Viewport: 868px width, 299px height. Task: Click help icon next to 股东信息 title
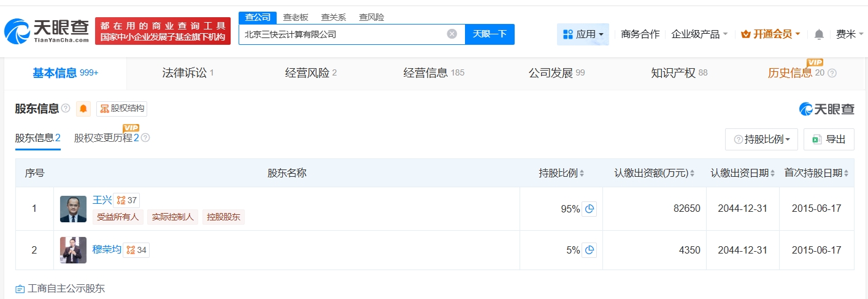point(66,109)
